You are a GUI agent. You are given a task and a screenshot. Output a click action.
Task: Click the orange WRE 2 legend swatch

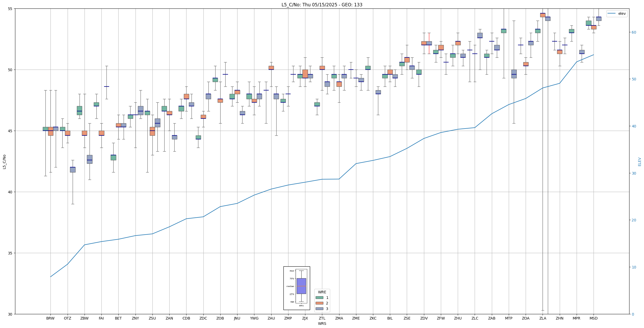click(x=319, y=303)
